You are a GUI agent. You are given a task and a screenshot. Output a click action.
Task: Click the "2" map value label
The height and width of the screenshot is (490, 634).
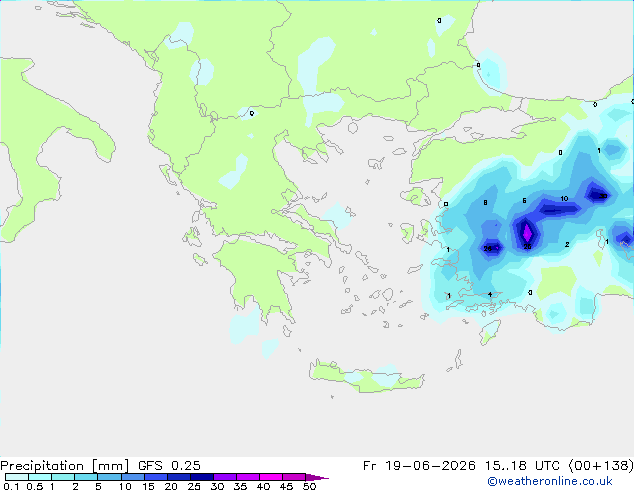click(x=567, y=245)
